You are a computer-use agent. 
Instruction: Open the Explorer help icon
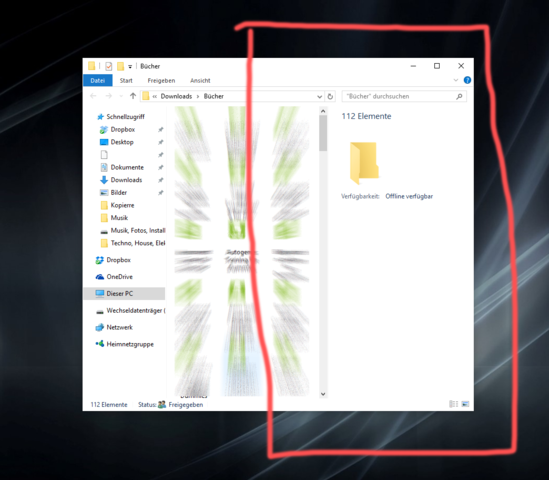[467, 80]
